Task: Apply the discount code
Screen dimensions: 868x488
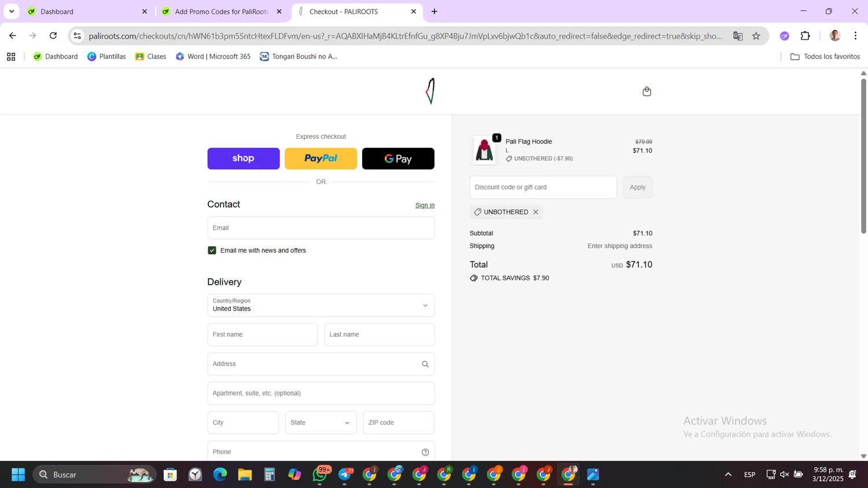Action: [x=638, y=187]
